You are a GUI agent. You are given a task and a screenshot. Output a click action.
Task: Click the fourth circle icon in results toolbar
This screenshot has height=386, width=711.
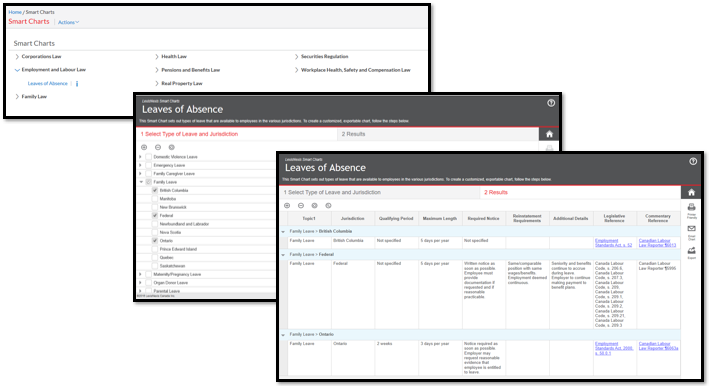328,205
